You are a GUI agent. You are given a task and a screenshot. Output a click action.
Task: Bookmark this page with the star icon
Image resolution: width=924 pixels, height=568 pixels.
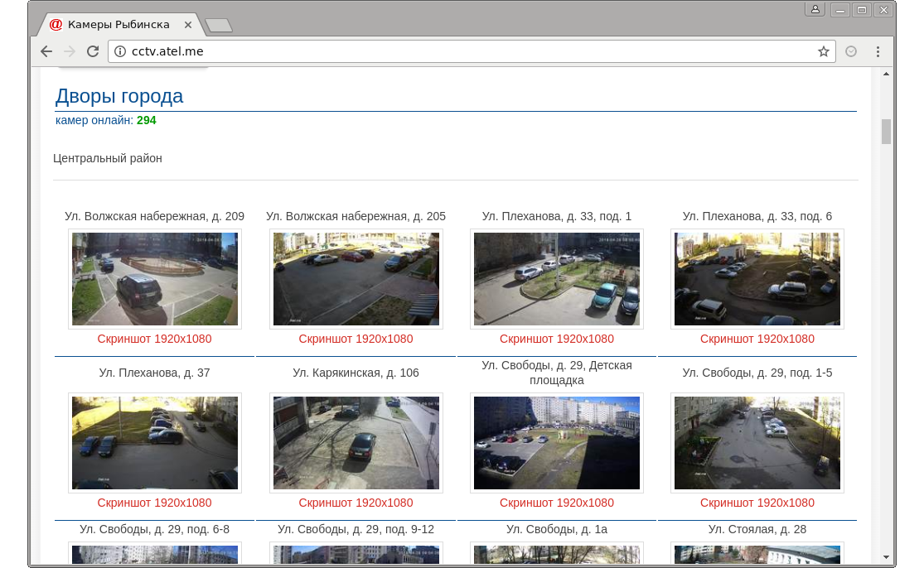pyautogui.click(x=823, y=51)
